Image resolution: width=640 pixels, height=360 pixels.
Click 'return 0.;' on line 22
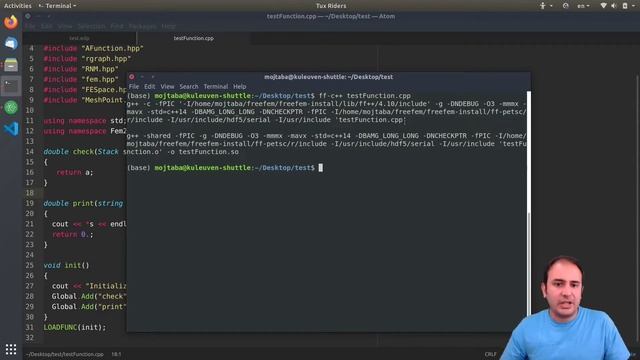pyautogui.click(x=73, y=234)
